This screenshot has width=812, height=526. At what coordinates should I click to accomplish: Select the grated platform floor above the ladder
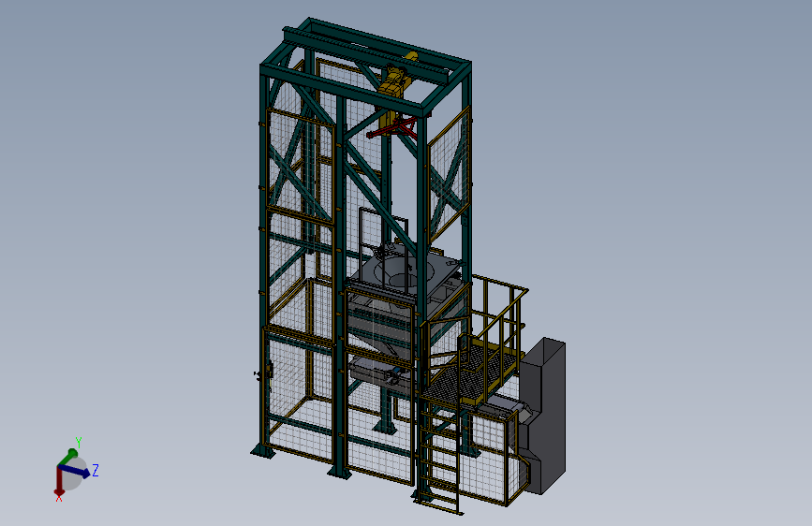[x=470, y=376]
